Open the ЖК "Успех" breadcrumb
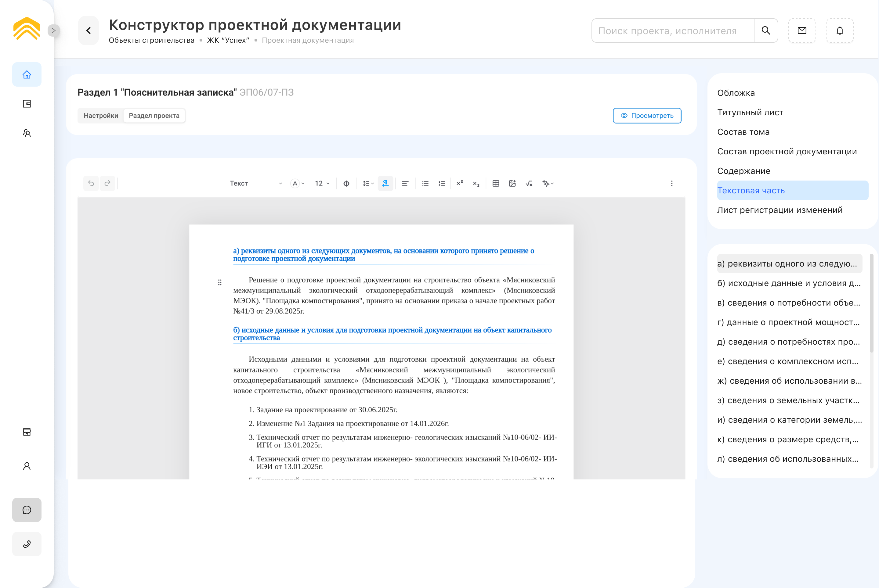Image resolution: width=879 pixels, height=588 pixels. tap(228, 40)
